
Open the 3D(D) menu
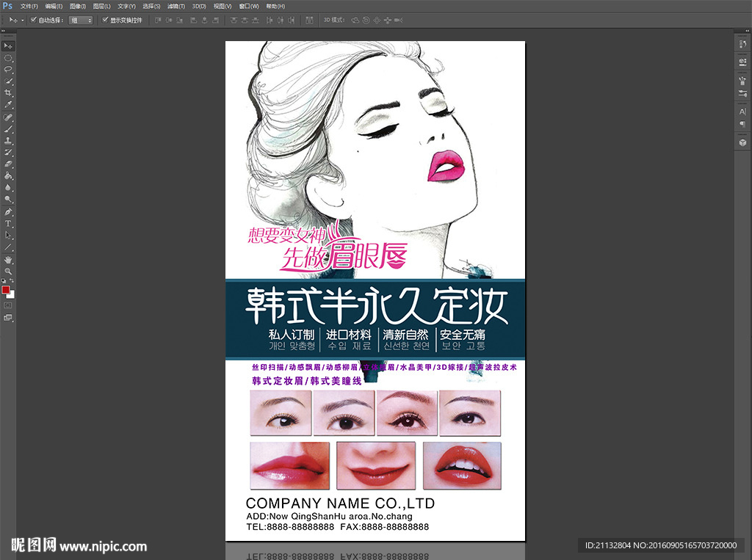point(199,6)
